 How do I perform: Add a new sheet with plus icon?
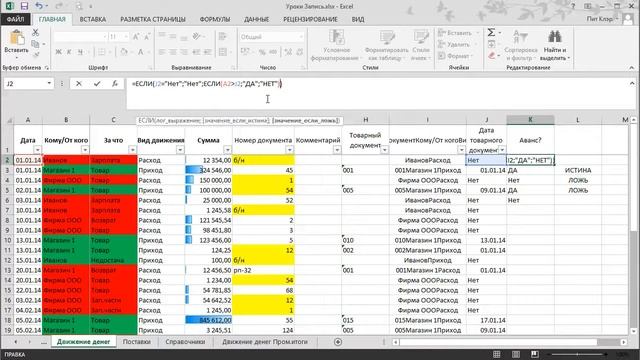(x=338, y=342)
